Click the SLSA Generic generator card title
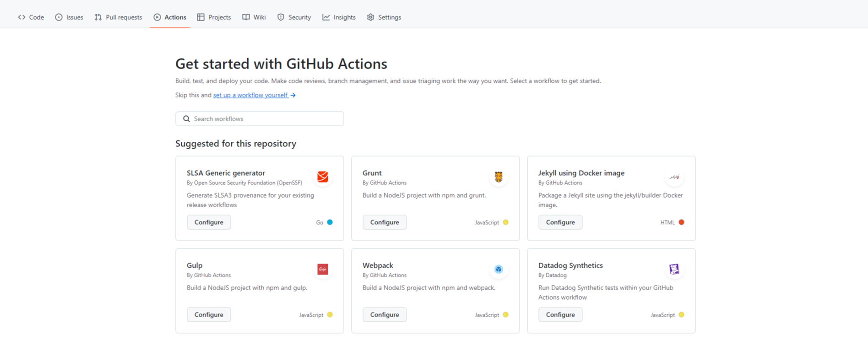This screenshot has height=345, width=868. (x=226, y=173)
